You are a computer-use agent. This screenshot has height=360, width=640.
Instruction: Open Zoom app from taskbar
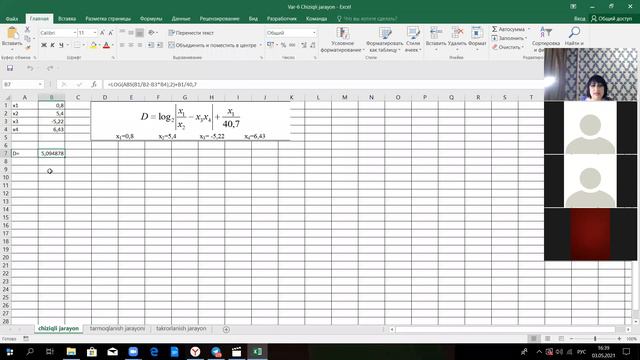pyautogui.click(x=133, y=351)
